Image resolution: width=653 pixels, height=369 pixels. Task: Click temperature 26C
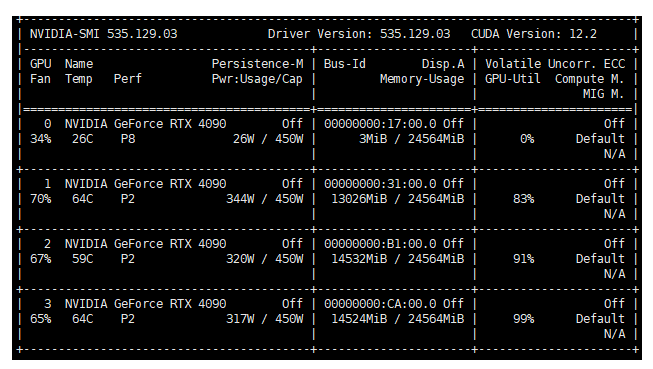pos(82,139)
